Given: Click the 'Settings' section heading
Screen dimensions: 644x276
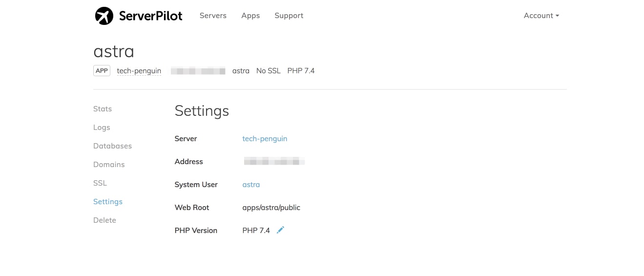Looking at the screenshot, I should [202, 111].
